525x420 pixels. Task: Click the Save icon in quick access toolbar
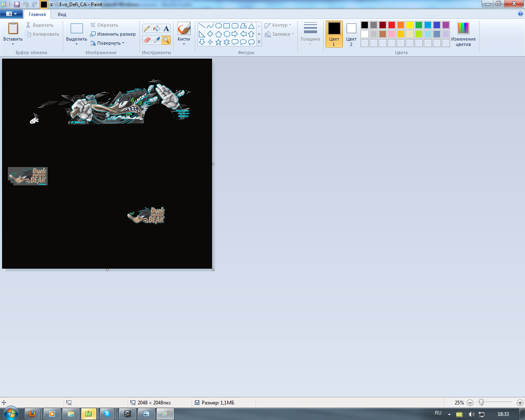[17, 5]
